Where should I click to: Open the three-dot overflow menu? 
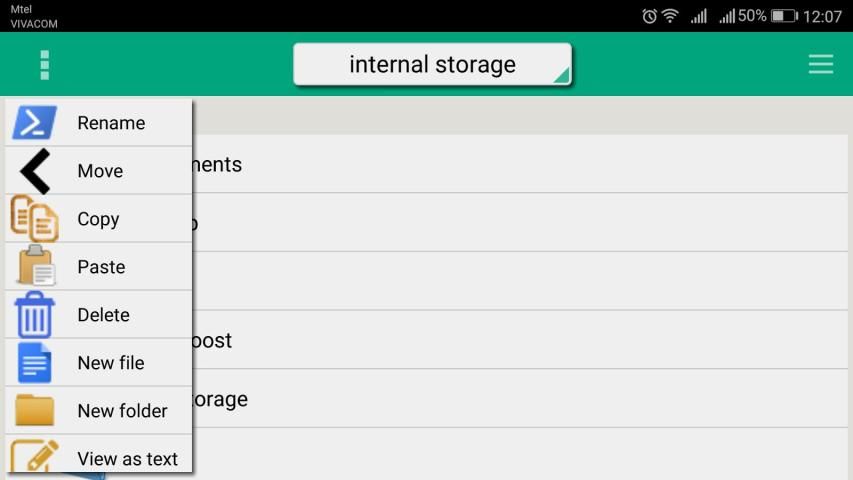tap(44, 65)
